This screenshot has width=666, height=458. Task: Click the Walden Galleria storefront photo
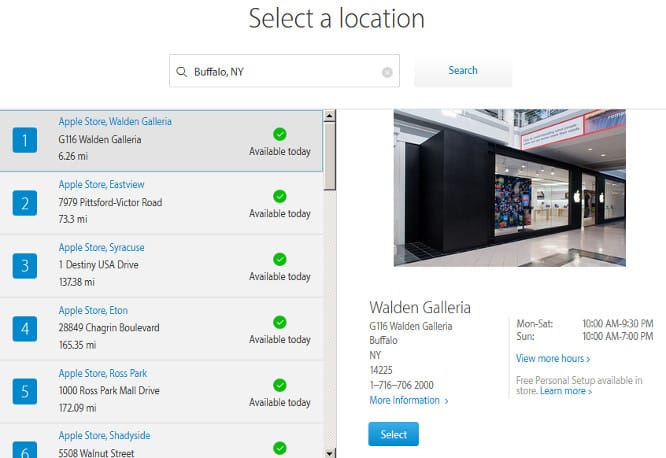coord(510,188)
